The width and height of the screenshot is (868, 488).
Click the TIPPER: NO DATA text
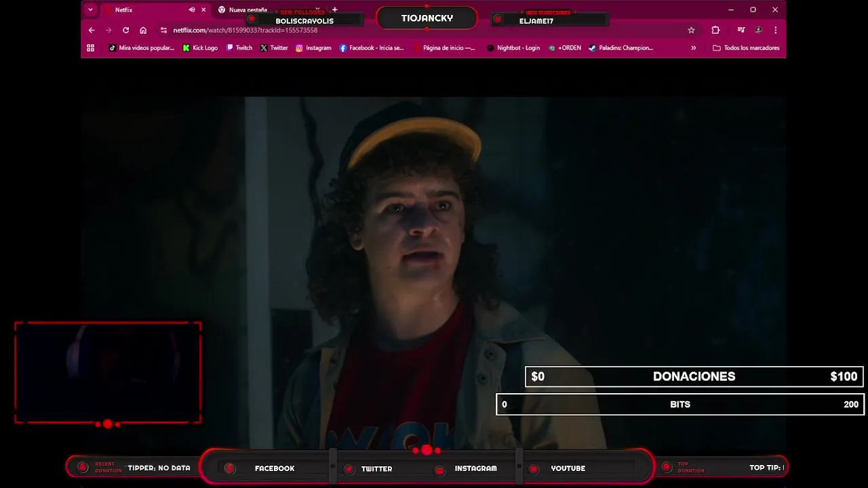159,468
